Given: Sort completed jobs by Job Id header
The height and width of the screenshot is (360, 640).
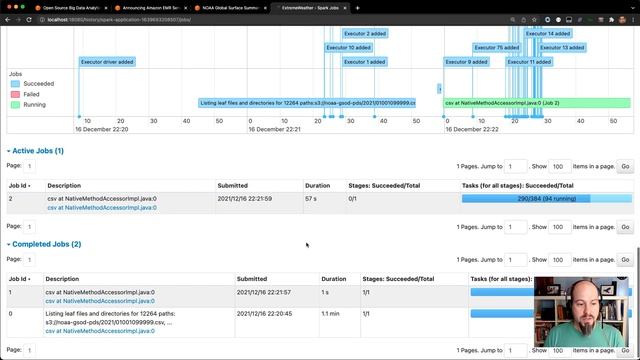Looking at the screenshot, I should [x=20, y=279].
